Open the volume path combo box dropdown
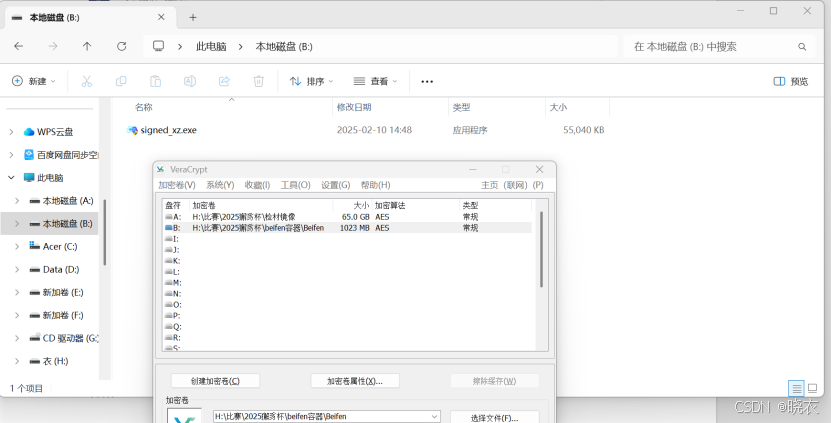The width and height of the screenshot is (831, 423). [435, 417]
